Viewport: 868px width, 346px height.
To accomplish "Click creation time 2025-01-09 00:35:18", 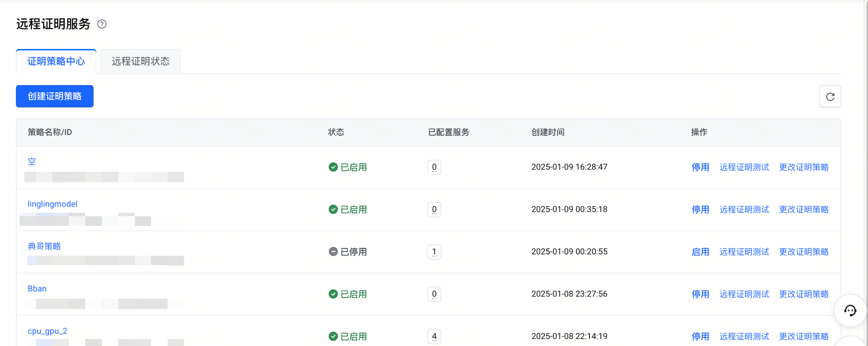I will pos(570,209).
